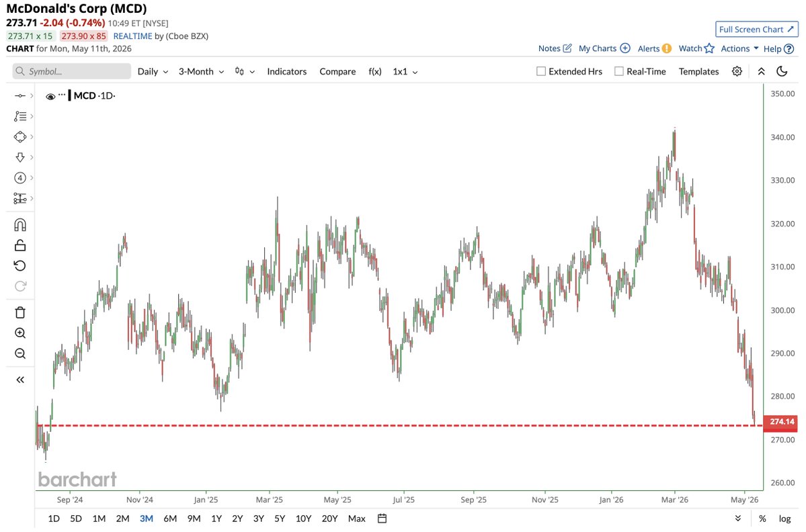
Task: Zoom out of the chart
Action: click(20, 354)
